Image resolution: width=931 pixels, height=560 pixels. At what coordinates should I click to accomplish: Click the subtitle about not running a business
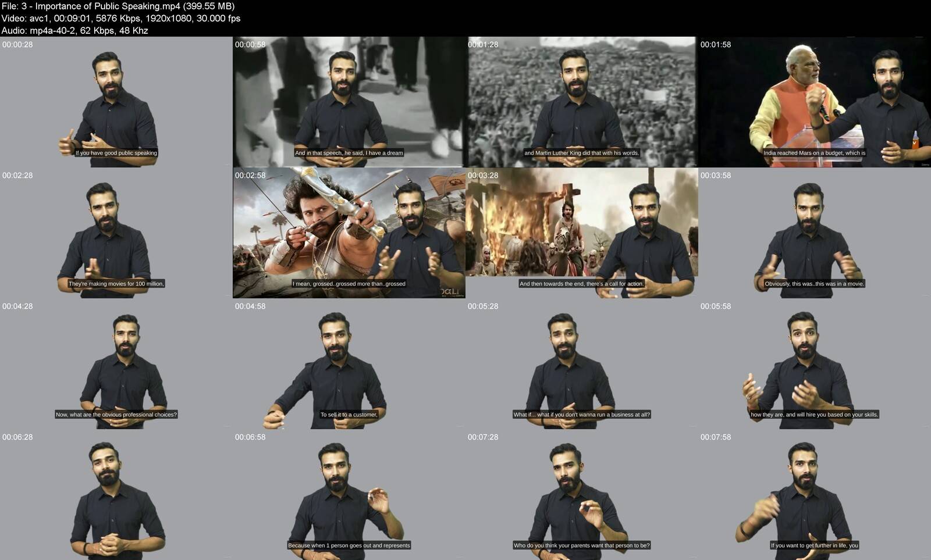pyautogui.click(x=582, y=415)
